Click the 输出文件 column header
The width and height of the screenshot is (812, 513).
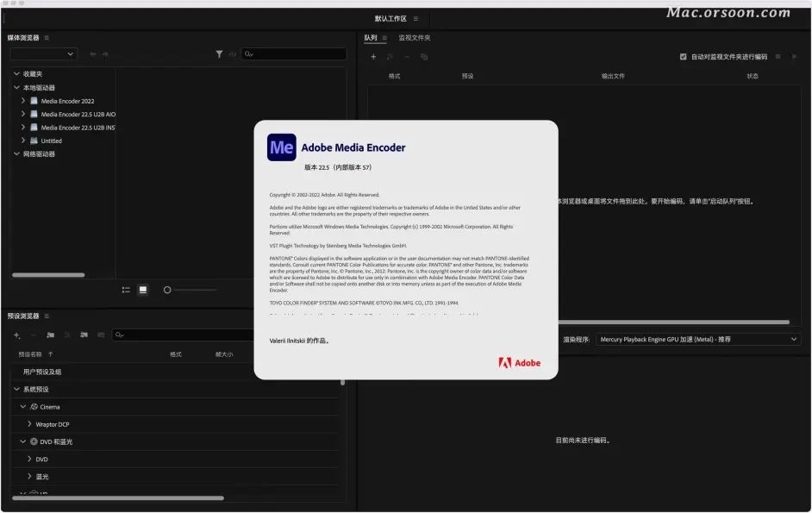click(613, 76)
